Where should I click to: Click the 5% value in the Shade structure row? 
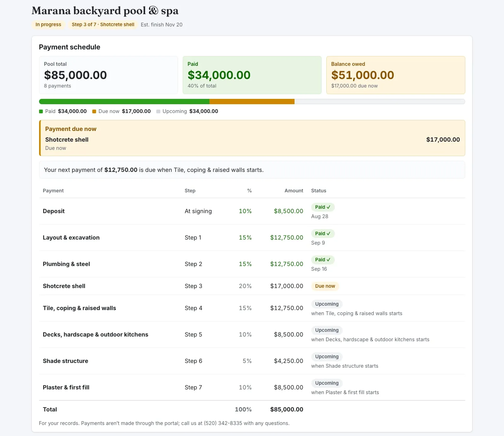(247, 361)
